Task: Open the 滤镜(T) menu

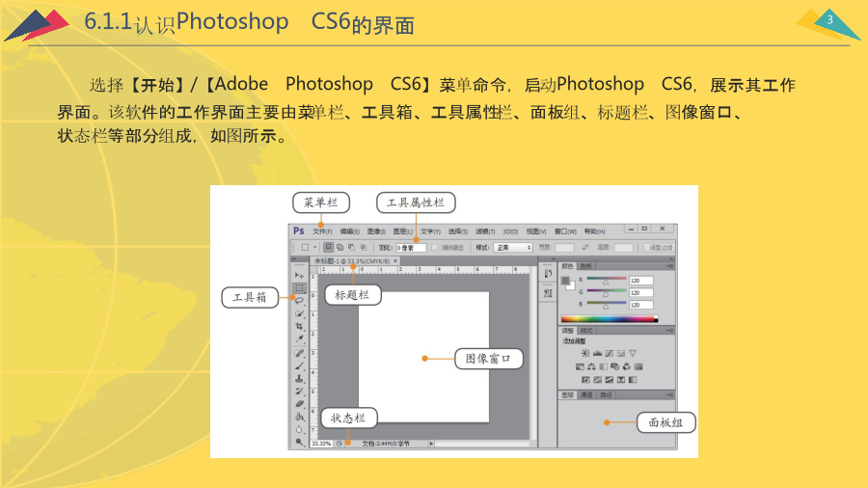Action: tap(485, 231)
